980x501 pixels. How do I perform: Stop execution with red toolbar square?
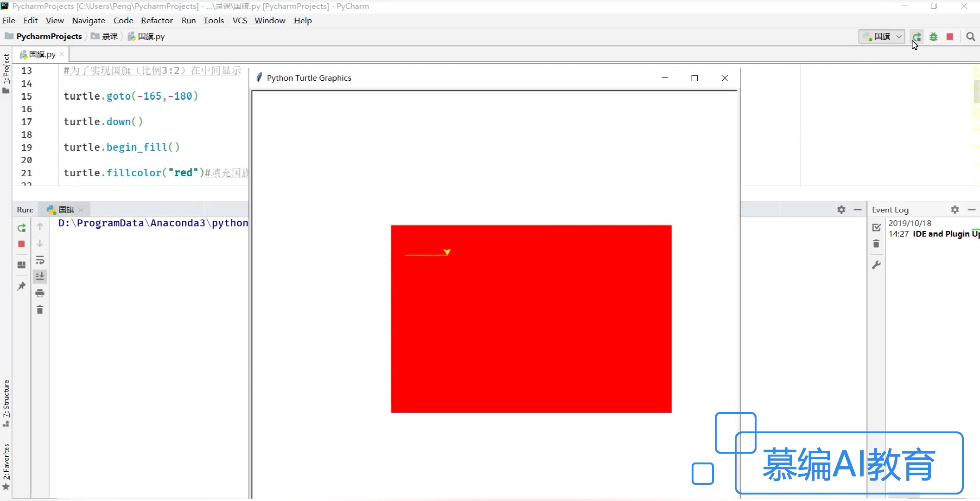[950, 37]
